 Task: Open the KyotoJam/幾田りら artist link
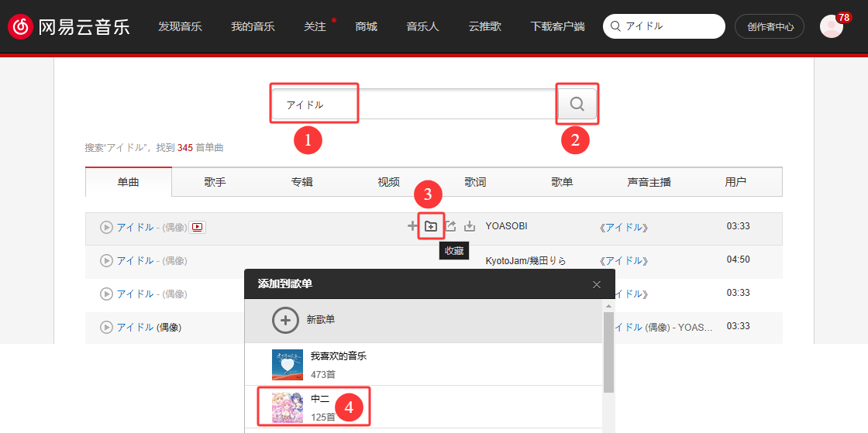click(x=526, y=260)
